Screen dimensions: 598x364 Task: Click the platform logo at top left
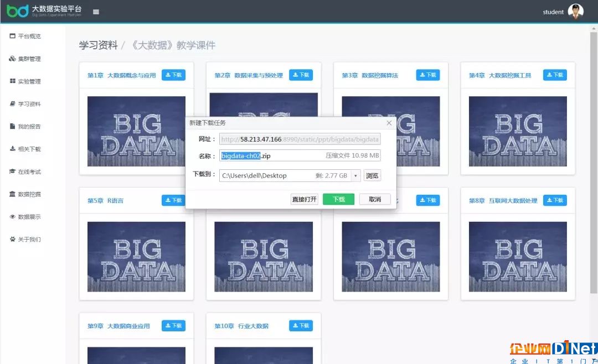[44, 11]
